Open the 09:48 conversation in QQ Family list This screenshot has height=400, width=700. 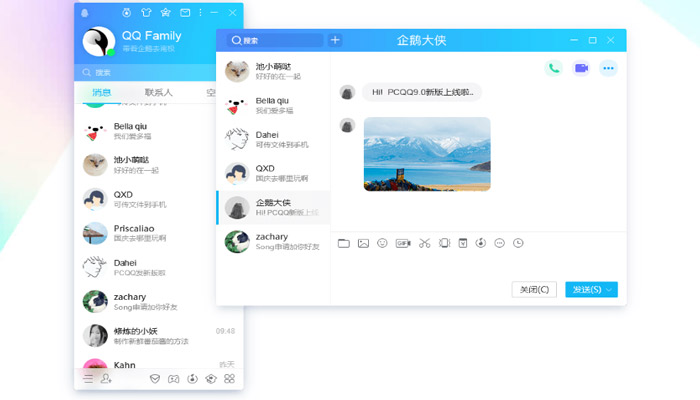(x=159, y=336)
